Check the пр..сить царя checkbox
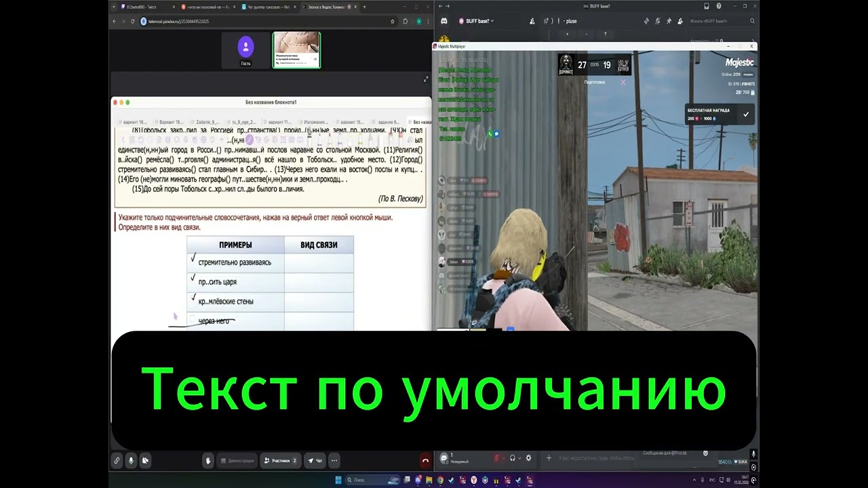The height and width of the screenshot is (488, 868). click(x=193, y=278)
